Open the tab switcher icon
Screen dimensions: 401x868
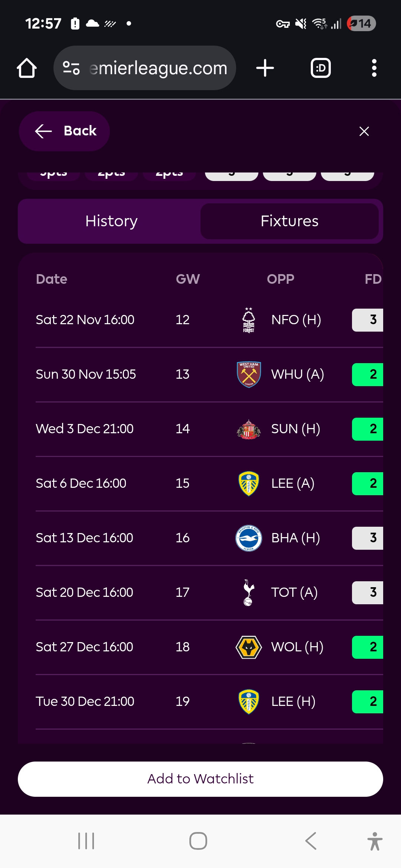(320, 68)
